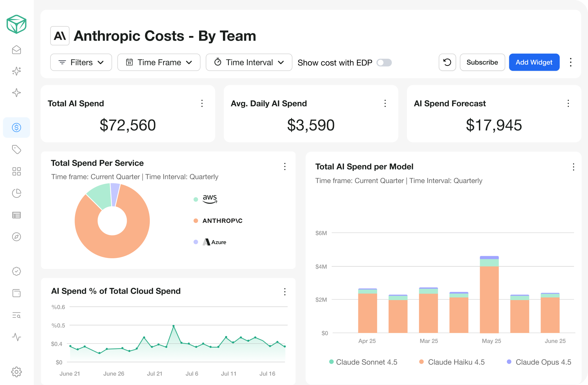Click the single four-point sparkle sidebar icon
The width and height of the screenshot is (588, 385).
click(17, 93)
